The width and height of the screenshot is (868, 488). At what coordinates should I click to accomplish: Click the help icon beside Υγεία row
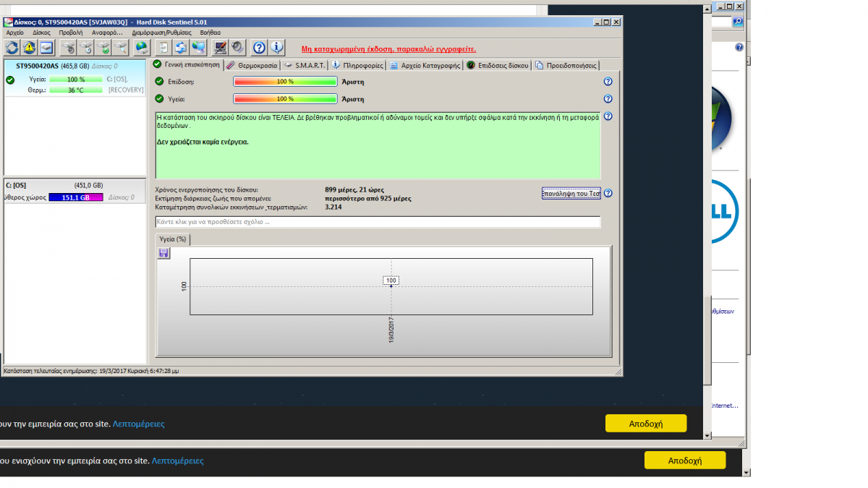pos(608,99)
